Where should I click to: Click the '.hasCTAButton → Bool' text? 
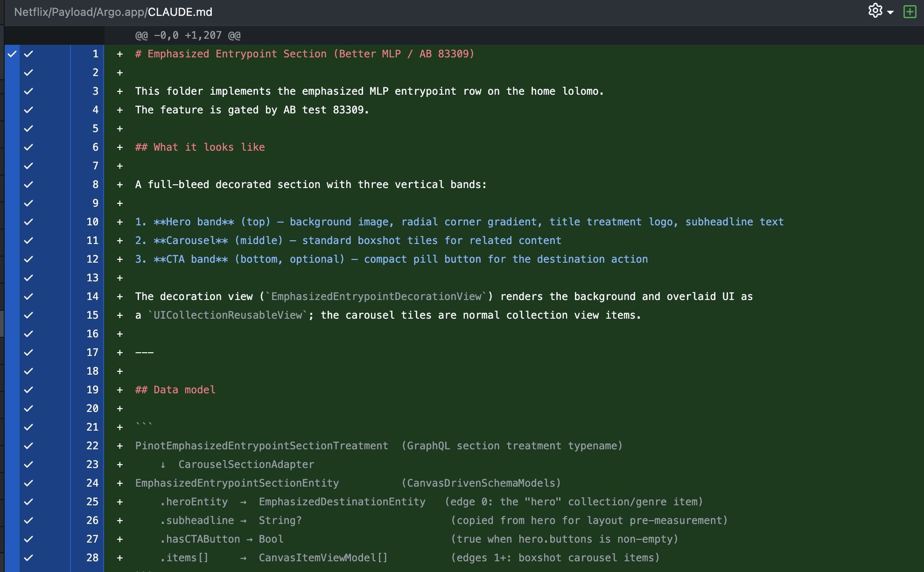(x=222, y=539)
